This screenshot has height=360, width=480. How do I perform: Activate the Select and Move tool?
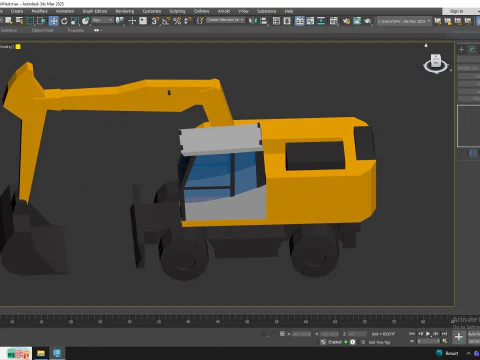coord(53,21)
